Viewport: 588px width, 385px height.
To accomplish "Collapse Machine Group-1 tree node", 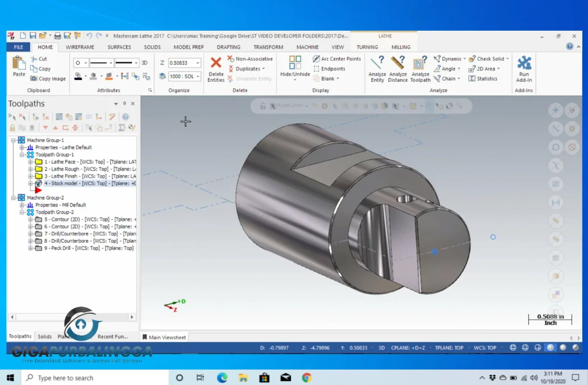I will pos(13,140).
